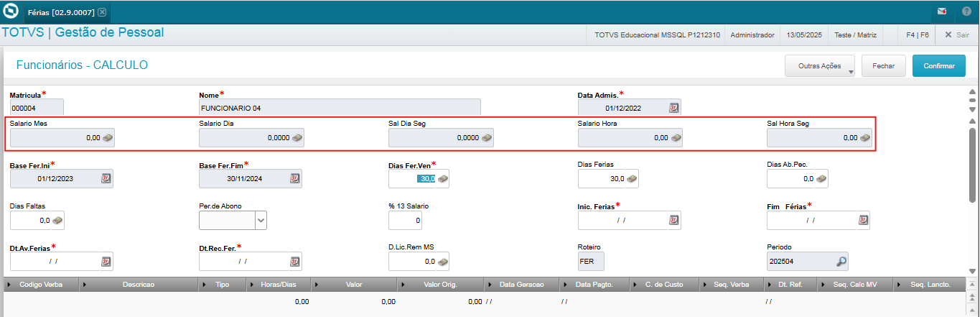Open the mail notifications icon

point(942,12)
